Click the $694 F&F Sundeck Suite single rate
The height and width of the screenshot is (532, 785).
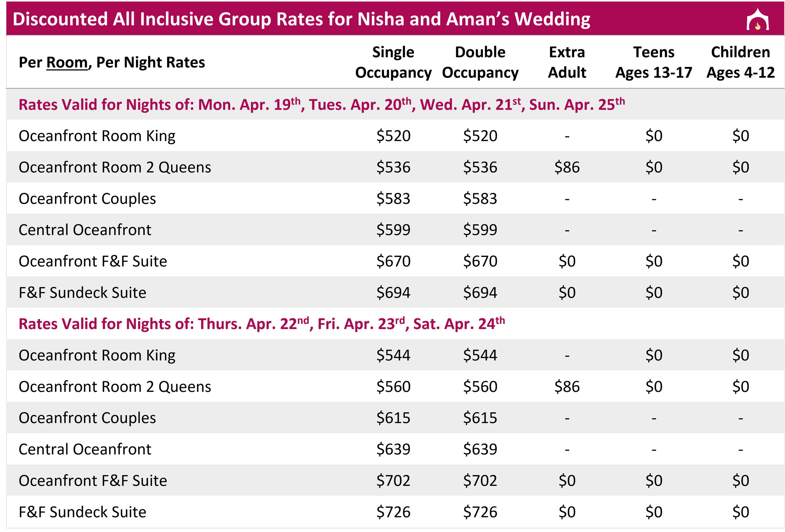pyautogui.click(x=393, y=292)
